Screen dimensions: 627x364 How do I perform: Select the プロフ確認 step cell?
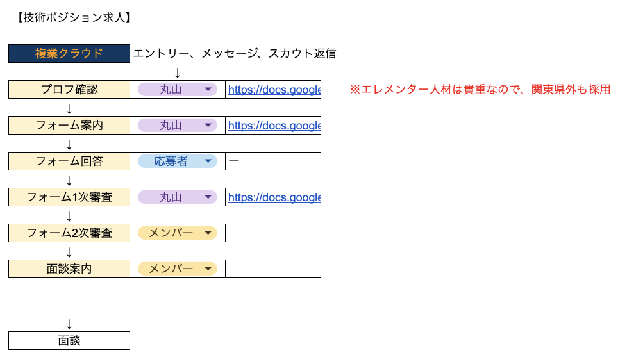click(69, 90)
